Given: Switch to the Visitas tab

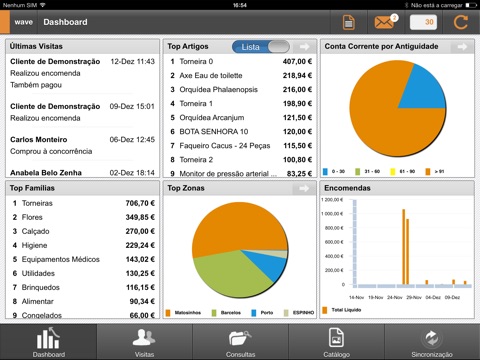Looking at the screenshot, I should 144,342.
